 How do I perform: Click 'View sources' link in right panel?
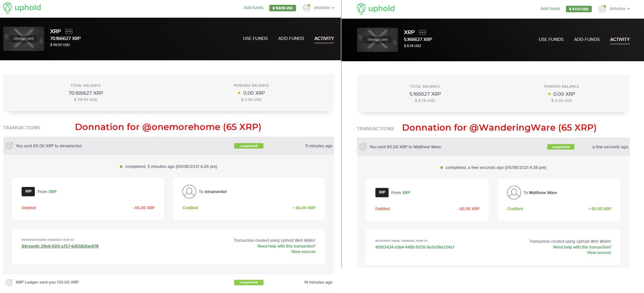(x=599, y=253)
